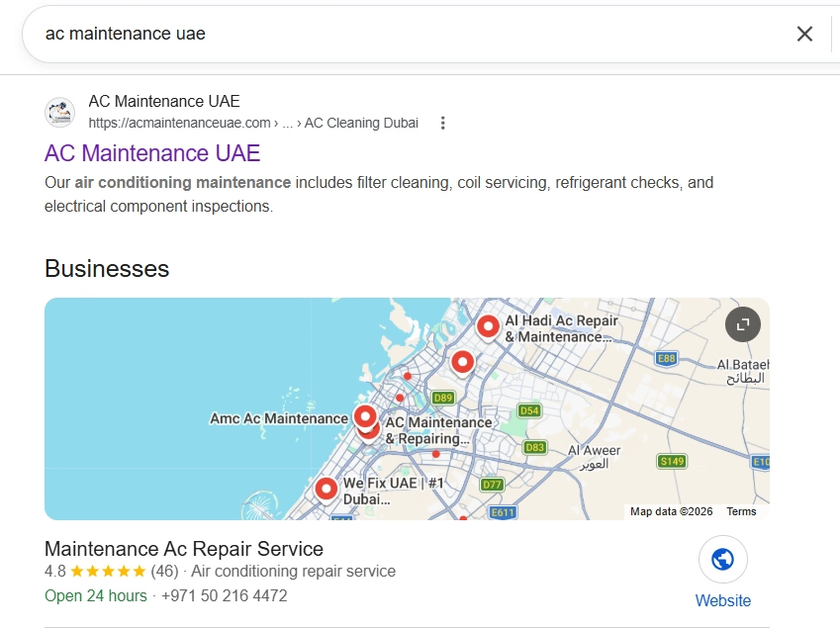Open the acmaintenanceuae.com URL breadcrumb
The width and height of the screenshot is (840, 629).
[x=253, y=123]
